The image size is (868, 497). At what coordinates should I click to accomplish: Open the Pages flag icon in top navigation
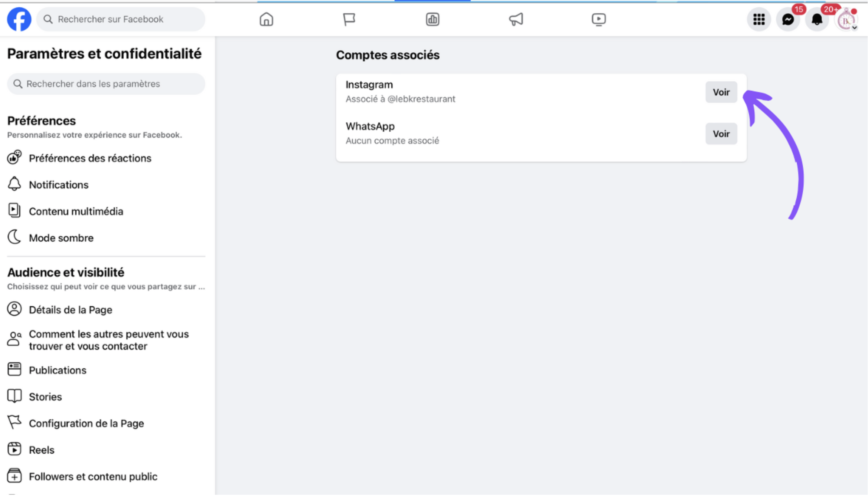[x=349, y=19]
